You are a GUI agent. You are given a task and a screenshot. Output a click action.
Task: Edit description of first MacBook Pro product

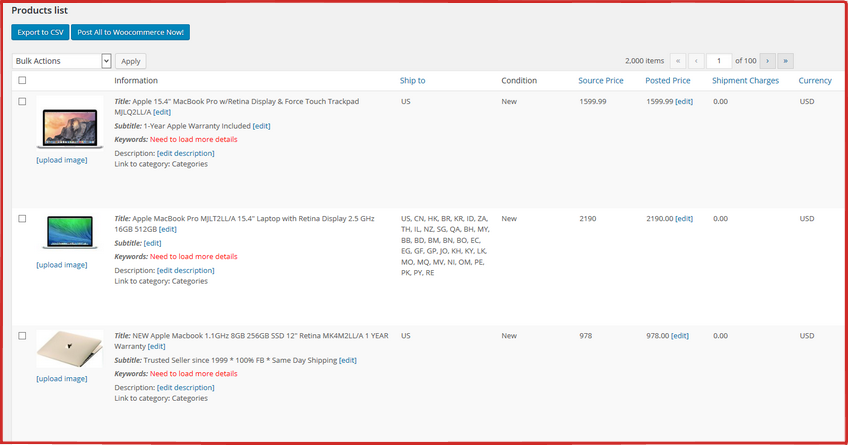(186, 153)
